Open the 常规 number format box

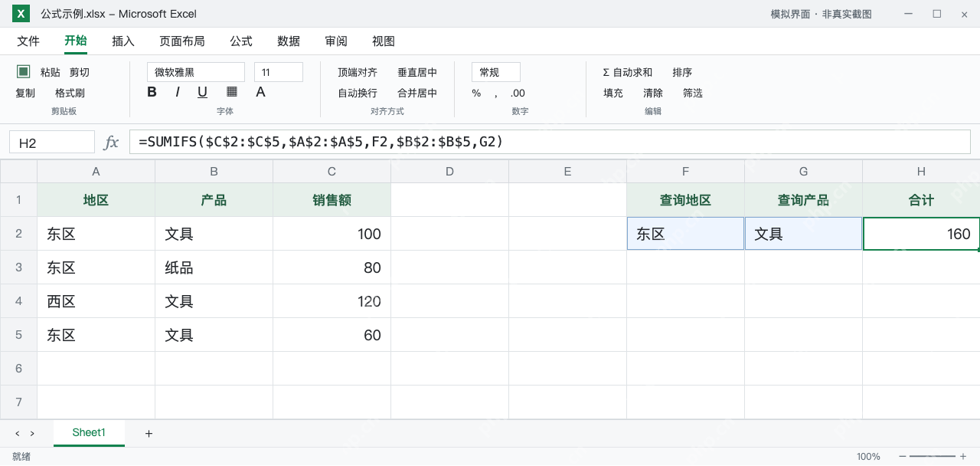[x=496, y=72]
